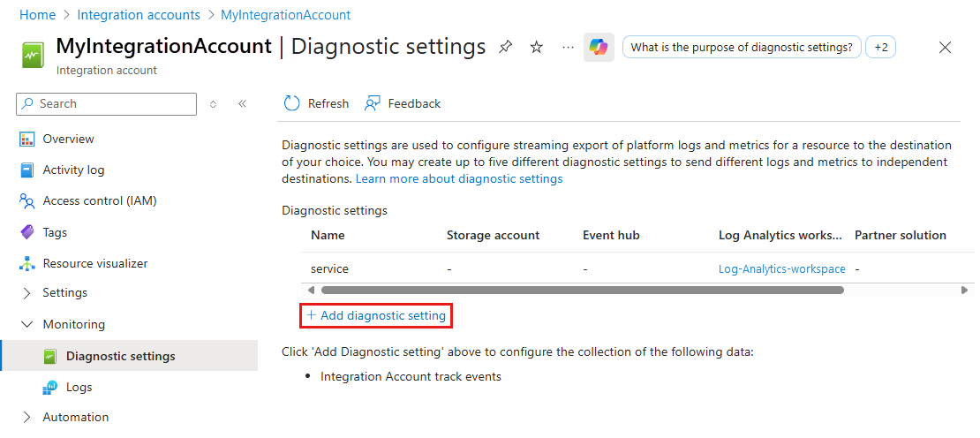Click the Partner solution column header
980x438 pixels.
[900, 235]
